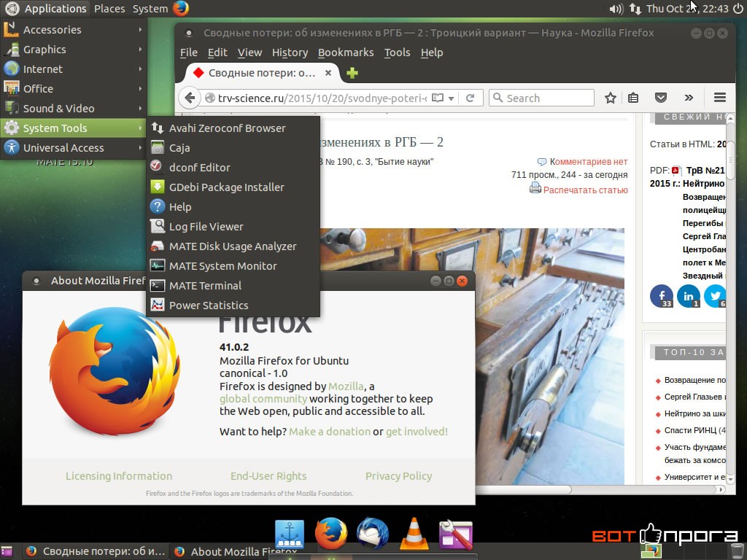The image size is (747, 560).
Task: Expand Firefox toolbar overflow chevrons
Action: click(689, 98)
